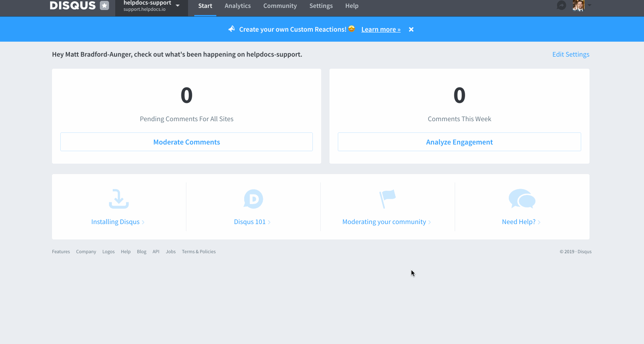Open the Features footer link

[61, 252]
